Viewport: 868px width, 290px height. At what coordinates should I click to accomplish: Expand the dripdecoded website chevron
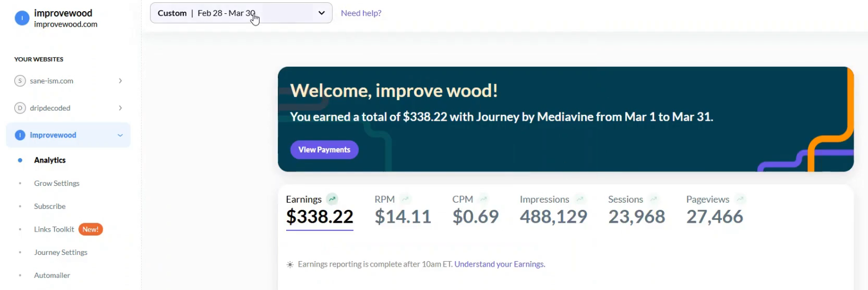121,108
